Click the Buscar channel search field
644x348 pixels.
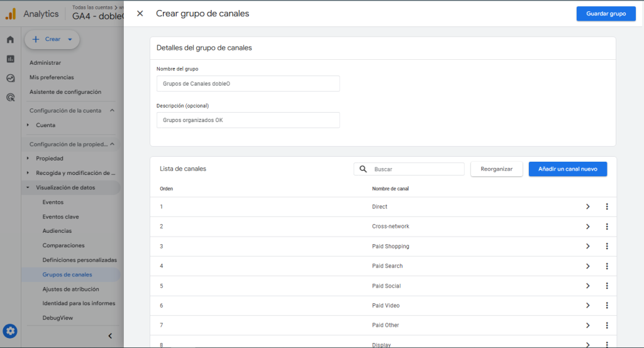[x=415, y=169]
